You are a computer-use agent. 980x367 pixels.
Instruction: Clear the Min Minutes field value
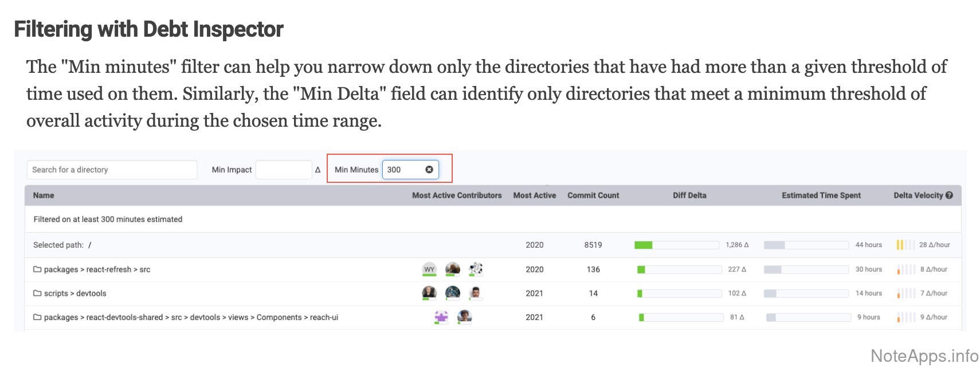(429, 170)
